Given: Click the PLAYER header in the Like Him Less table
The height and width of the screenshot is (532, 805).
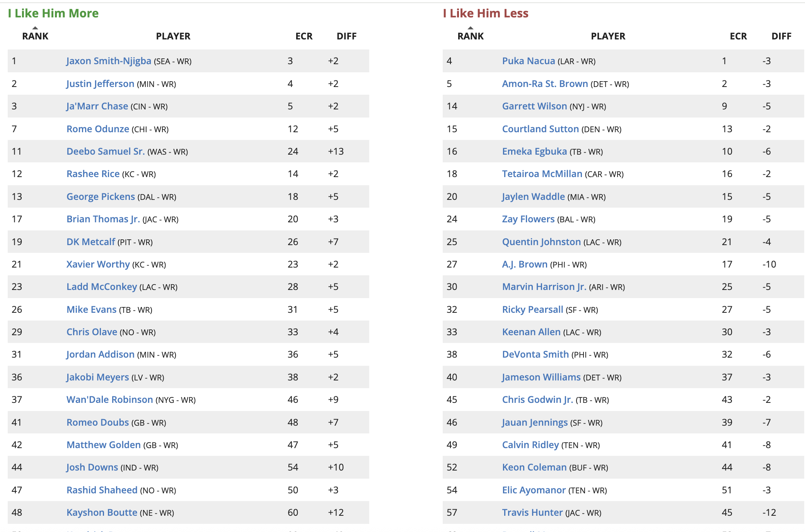Looking at the screenshot, I should (x=608, y=36).
